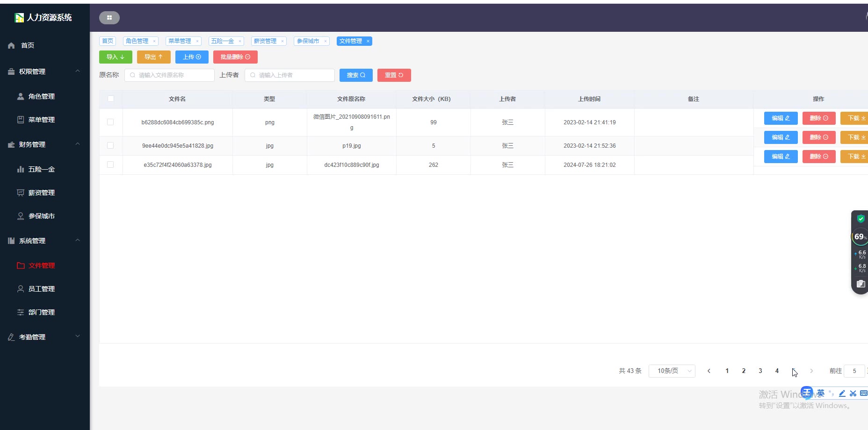Select checkbox for e35c72f4f24060a63378.jpg row
The image size is (868, 430).
click(110, 165)
